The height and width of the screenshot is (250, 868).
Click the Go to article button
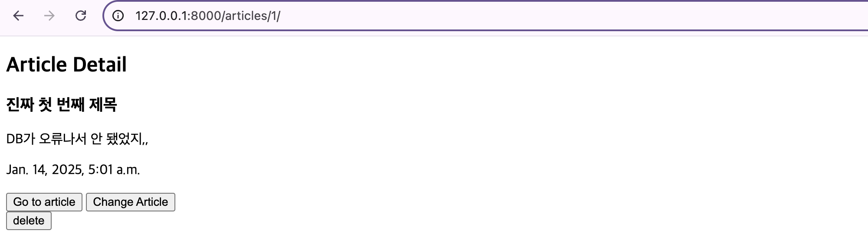coord(44,202)
